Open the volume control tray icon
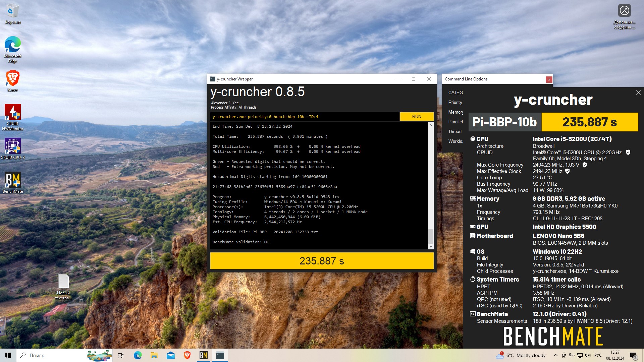644x362 pixels. tap(587, 355)
